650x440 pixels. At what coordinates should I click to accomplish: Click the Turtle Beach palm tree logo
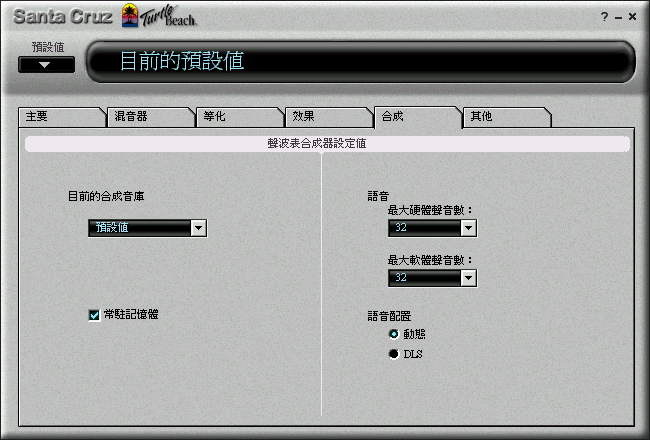[130, 15]
